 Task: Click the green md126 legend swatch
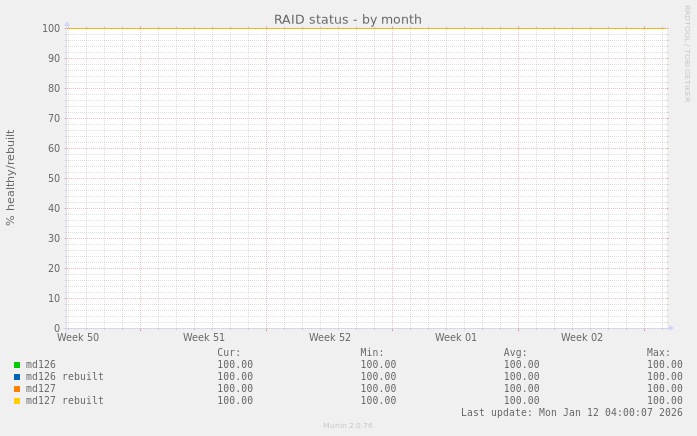click(x=17, y=365)
